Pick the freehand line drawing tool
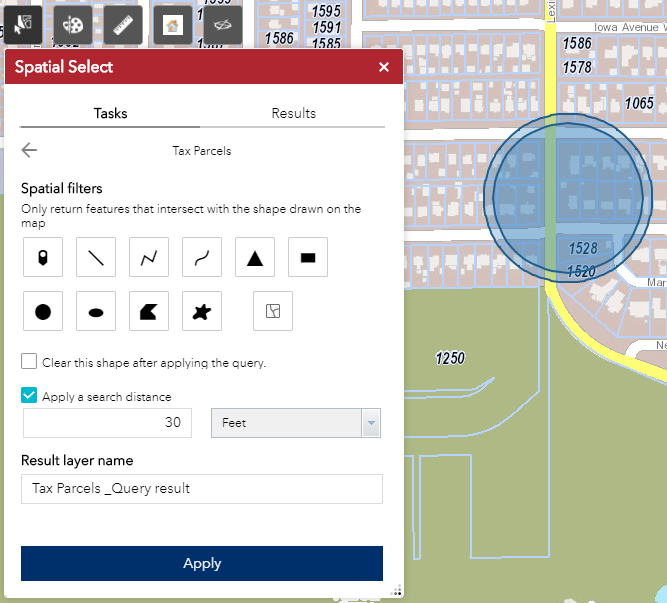 coord(202,257)
